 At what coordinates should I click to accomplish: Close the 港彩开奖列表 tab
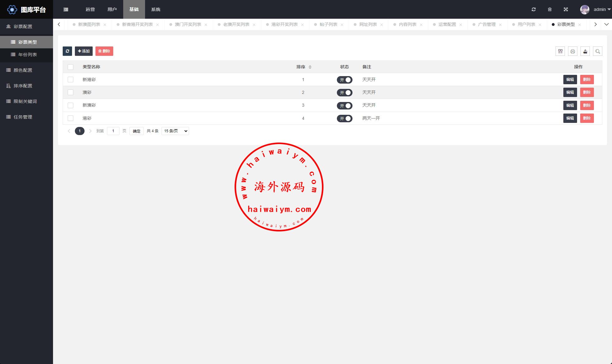pos(303,25)
